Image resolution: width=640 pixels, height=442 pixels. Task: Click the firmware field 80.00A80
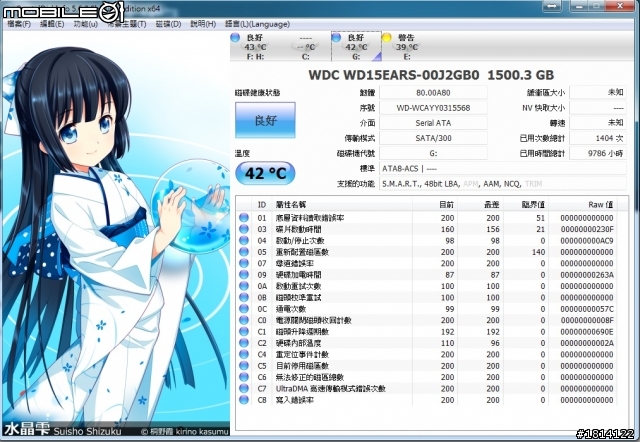point(433,93)
